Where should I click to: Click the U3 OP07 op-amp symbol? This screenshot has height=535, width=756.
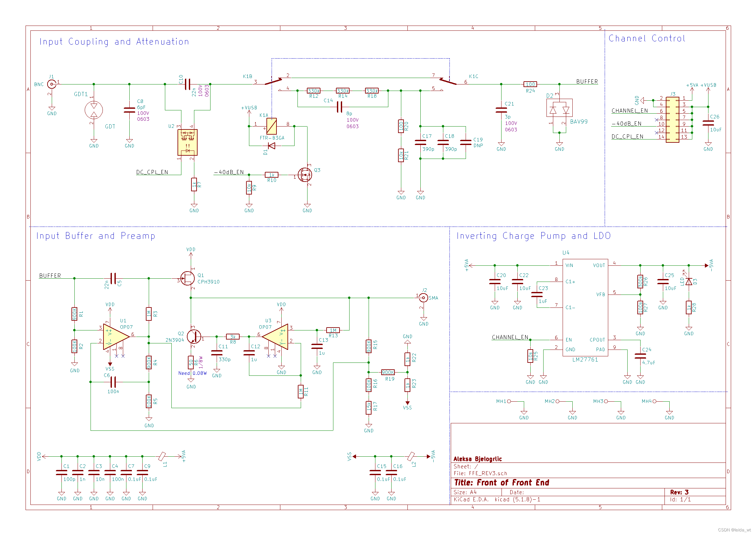pyautogui.click(x=275, y=337)
